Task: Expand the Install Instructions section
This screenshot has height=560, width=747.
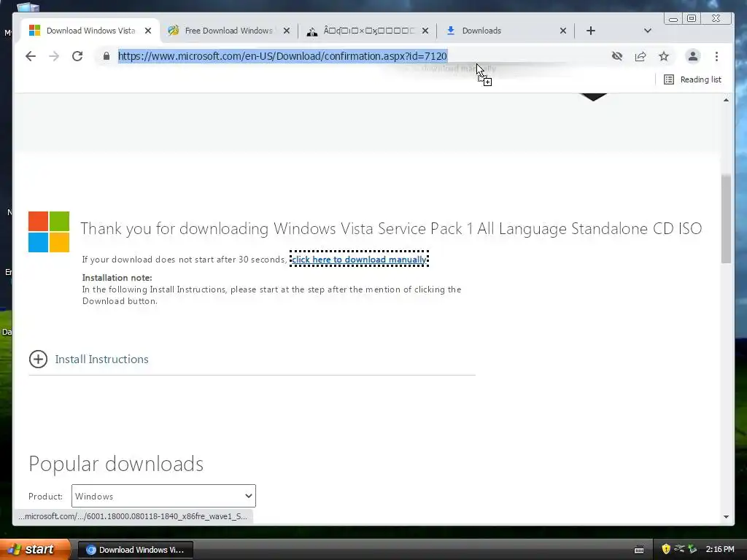Action: point(88,359)
